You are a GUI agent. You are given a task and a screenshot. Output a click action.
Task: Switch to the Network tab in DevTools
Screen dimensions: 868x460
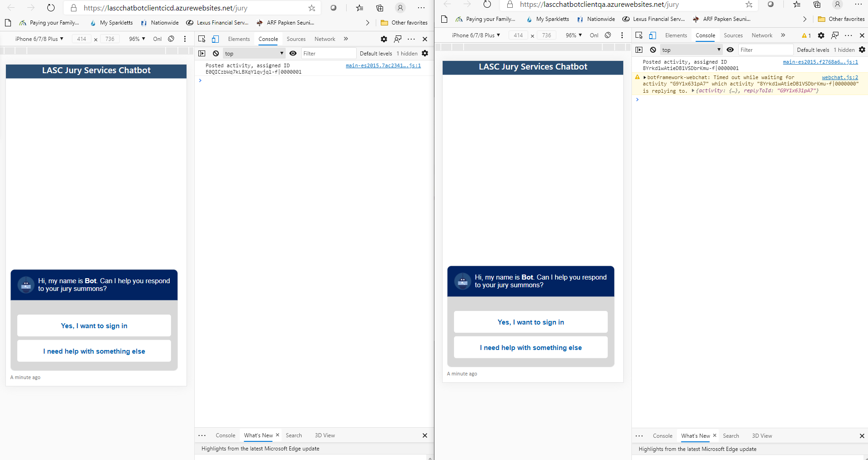pos(324,39)
